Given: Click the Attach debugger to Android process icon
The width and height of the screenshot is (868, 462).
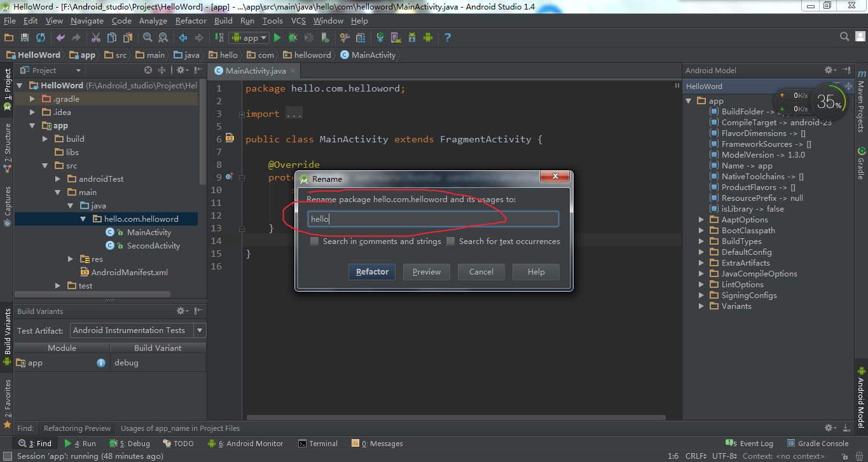Looking at the screenshot, I should tap(325, 38).
